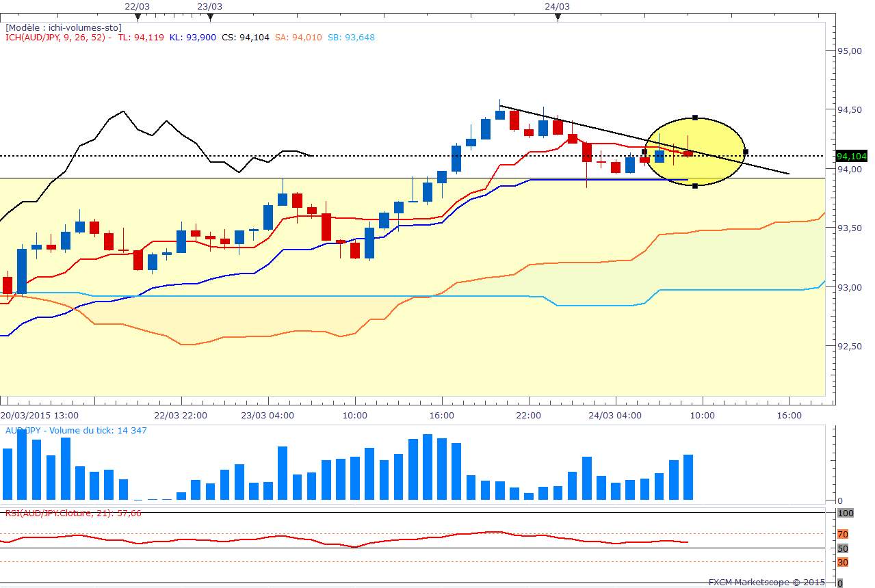
Task: Click the 23/03 date marker triangle
Action: tap(210, 17)
